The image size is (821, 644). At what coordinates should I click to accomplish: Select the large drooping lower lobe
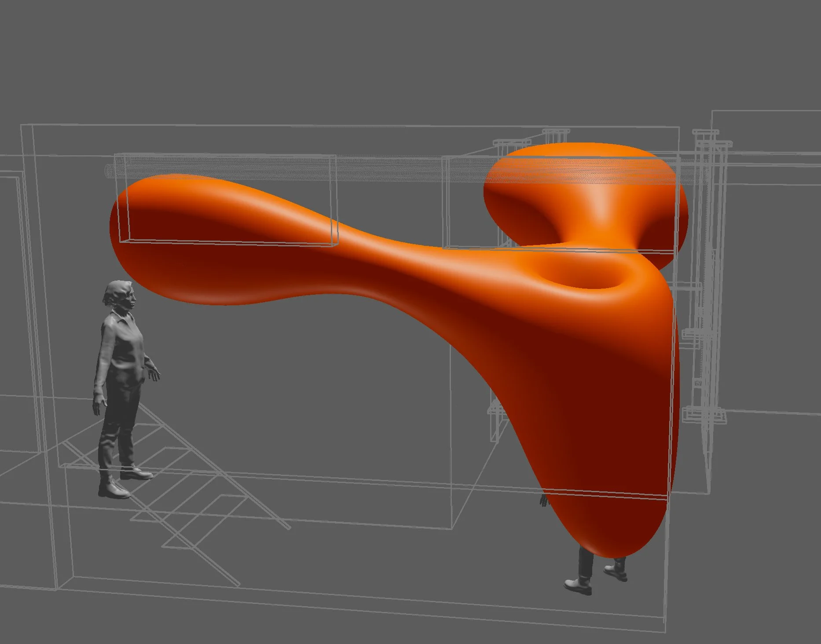click(594, 462)
